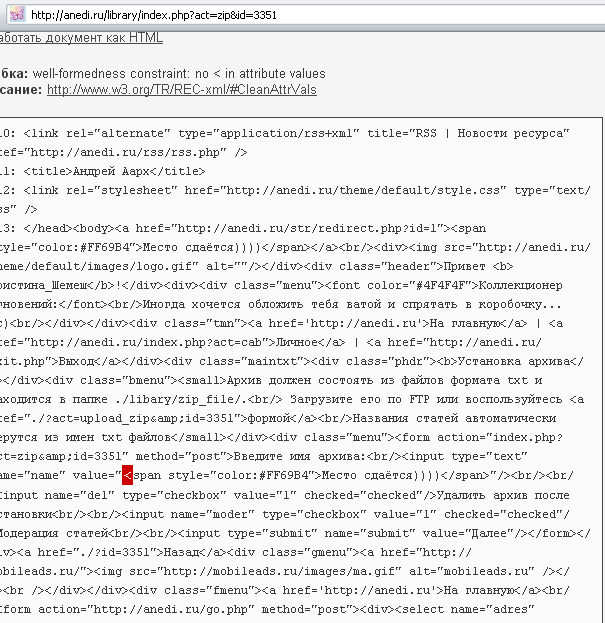Image resolution: width=605 pixels, height=623 pixels.
Task: Click the text 'type="application/rss+xml"'
Action: click(x=269, y=133)
